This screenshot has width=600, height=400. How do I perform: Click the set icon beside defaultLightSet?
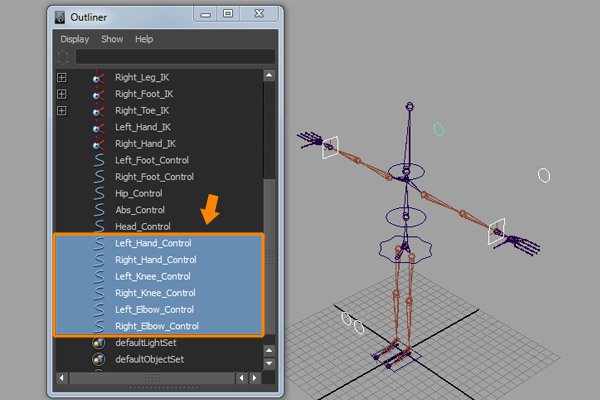[99, 343]
